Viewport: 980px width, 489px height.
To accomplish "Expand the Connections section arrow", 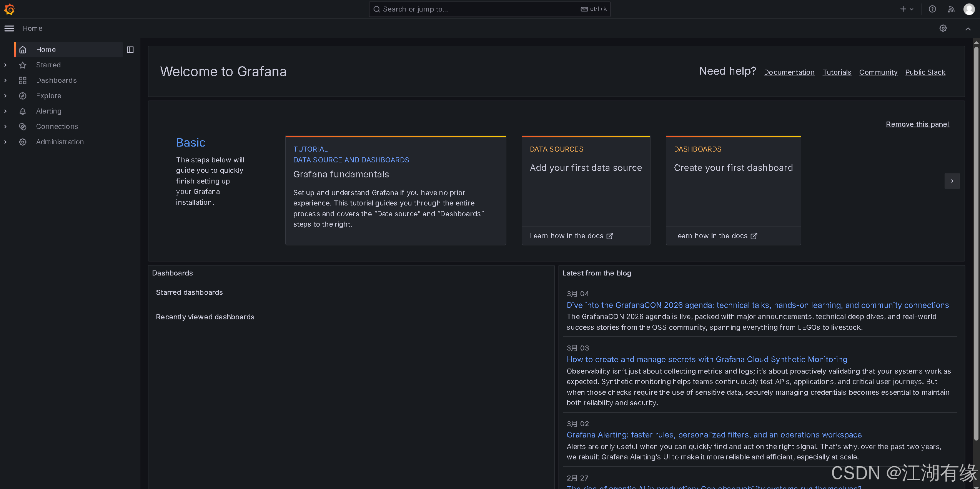I will point(5,127).
